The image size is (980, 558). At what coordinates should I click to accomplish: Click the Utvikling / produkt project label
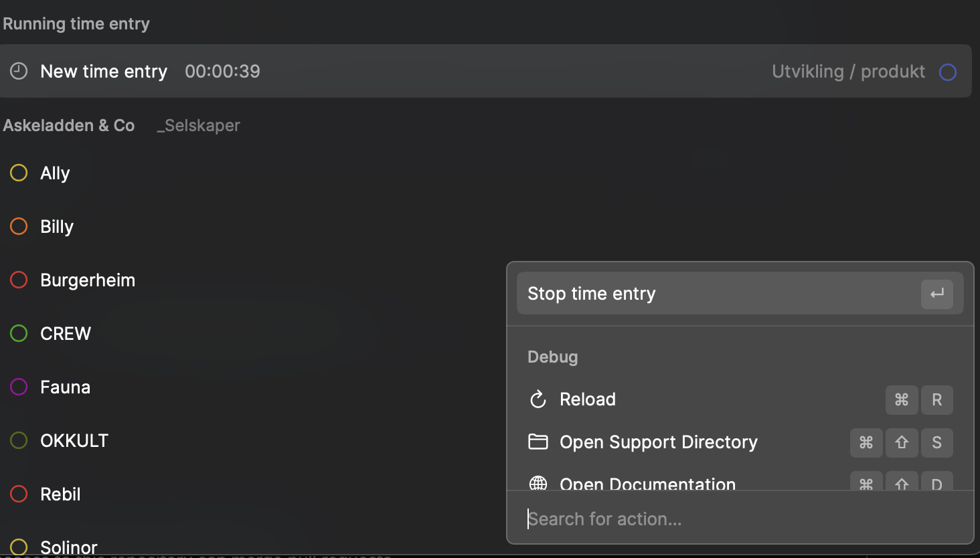[x=848, y=72]
